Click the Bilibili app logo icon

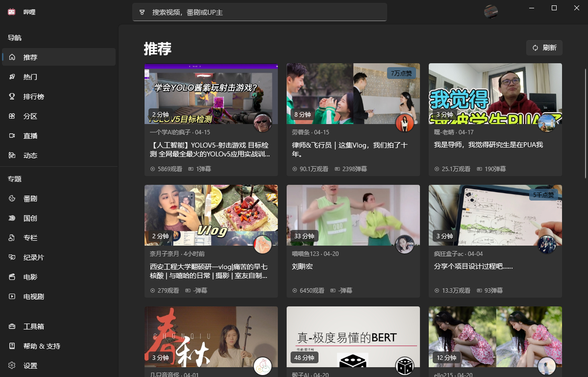(x=12, y=12)
